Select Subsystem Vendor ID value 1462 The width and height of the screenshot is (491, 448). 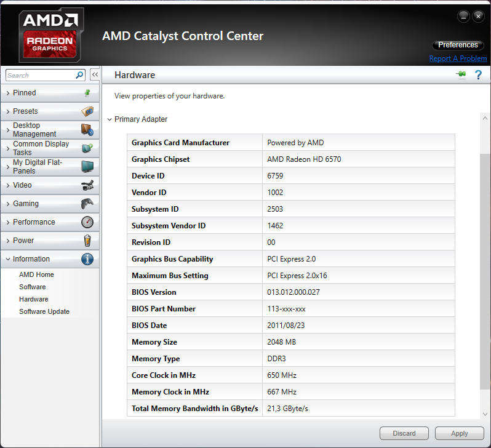275,226
